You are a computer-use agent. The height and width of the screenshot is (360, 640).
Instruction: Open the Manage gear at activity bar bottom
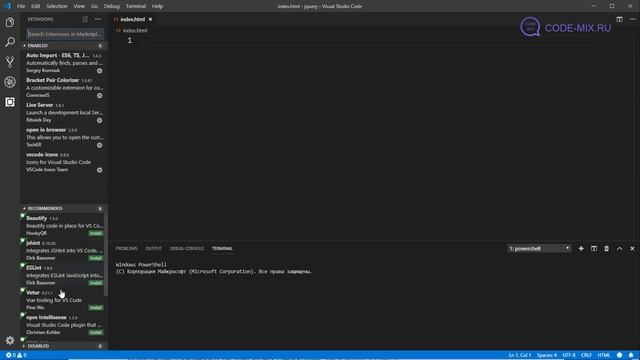click(10, 340)
